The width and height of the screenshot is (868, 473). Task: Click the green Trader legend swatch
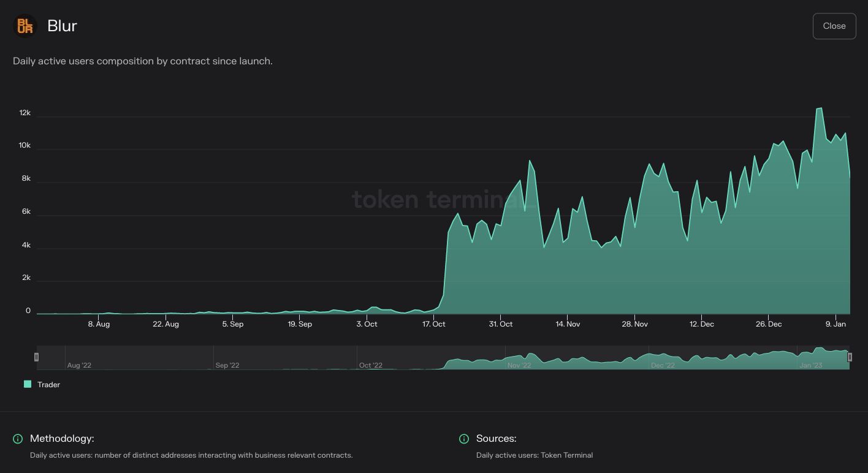click(x=28, y=384)
